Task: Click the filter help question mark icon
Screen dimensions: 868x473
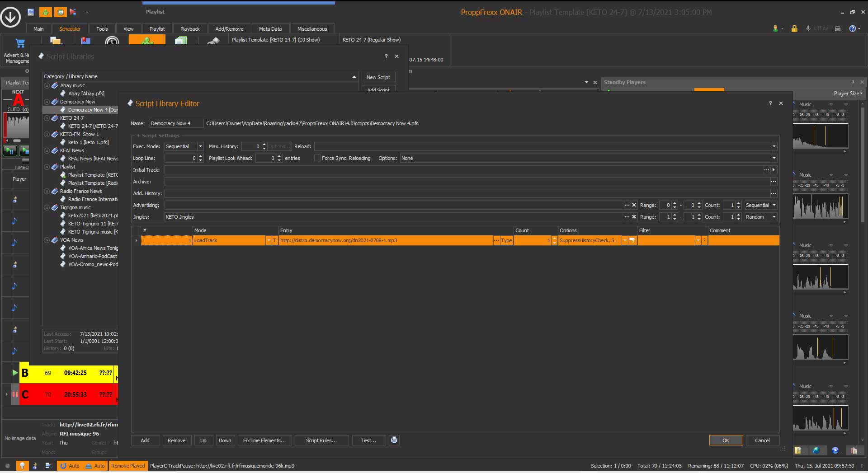Action: click(704, 240)
